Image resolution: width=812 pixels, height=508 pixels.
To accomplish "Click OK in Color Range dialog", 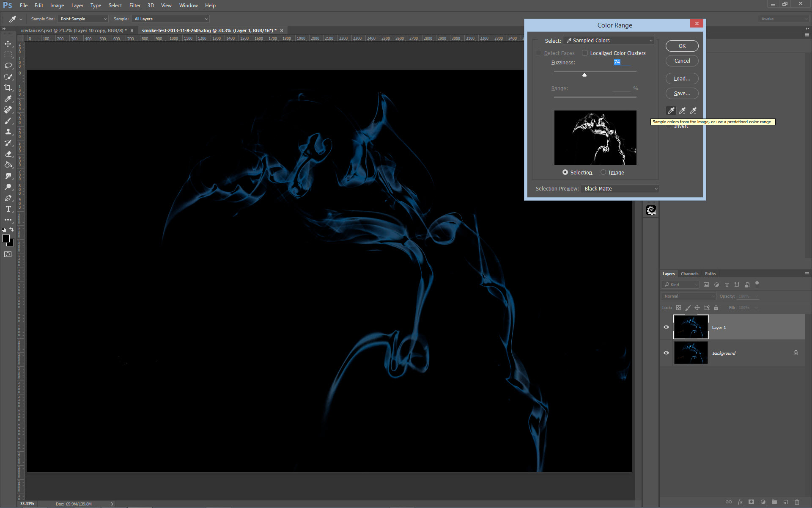I will [x=682, y=46].
